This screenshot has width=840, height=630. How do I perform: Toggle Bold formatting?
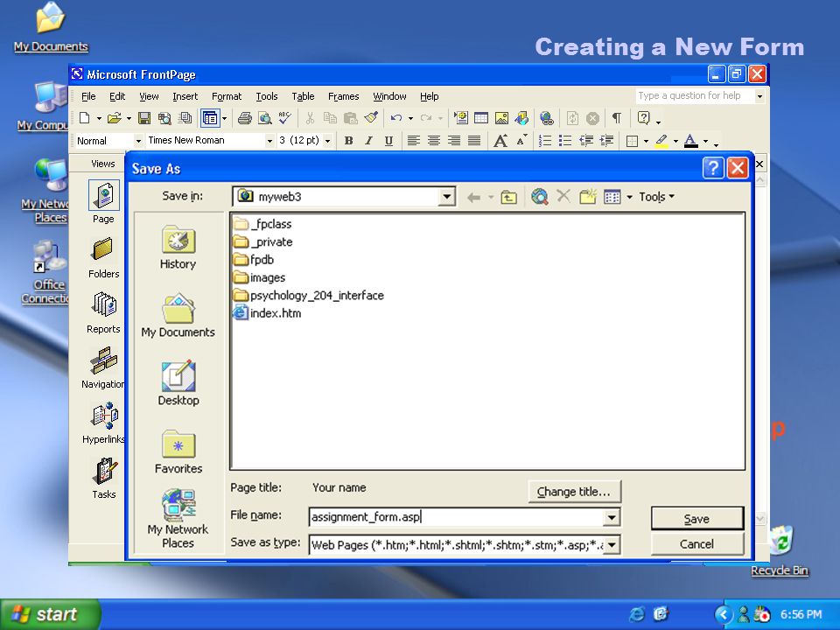tap(349, 141)
